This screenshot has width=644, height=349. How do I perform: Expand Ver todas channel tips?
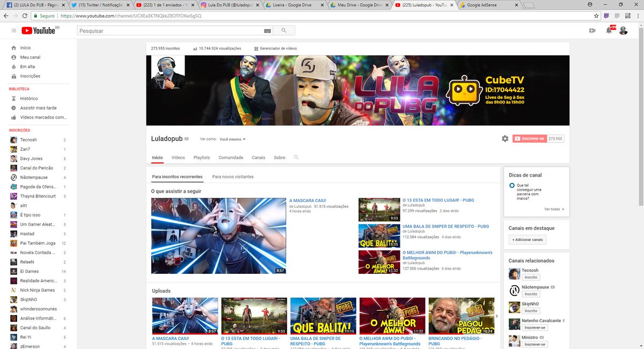click(x=554, y=209)
